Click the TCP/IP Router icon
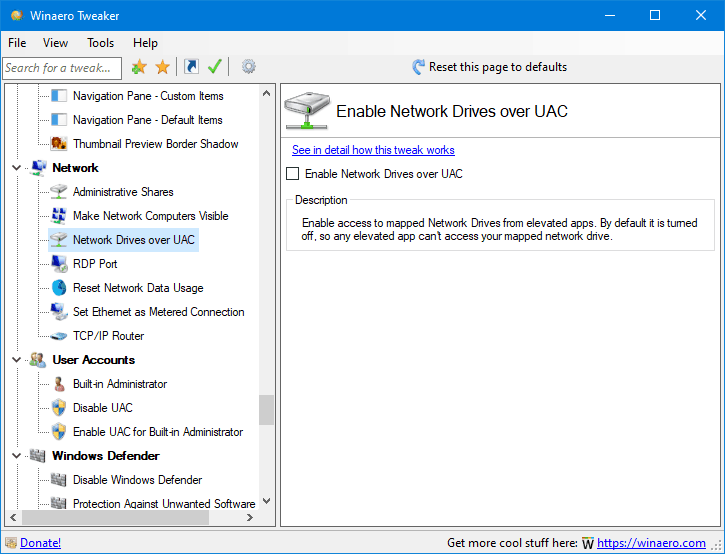 [x=59, y=336]
